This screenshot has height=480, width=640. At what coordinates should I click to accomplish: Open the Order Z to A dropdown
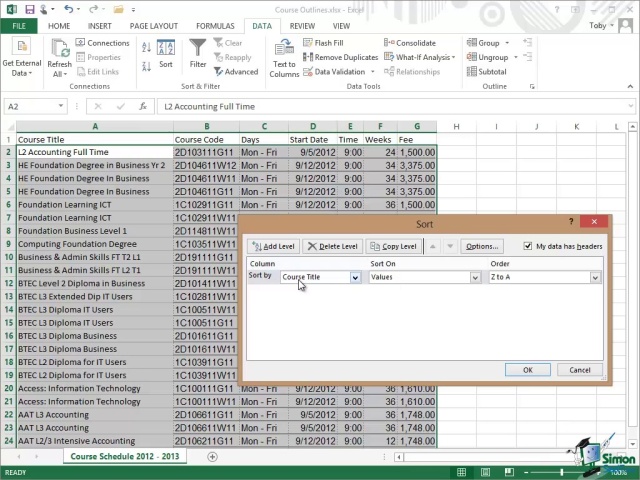[x=595, y=277]
